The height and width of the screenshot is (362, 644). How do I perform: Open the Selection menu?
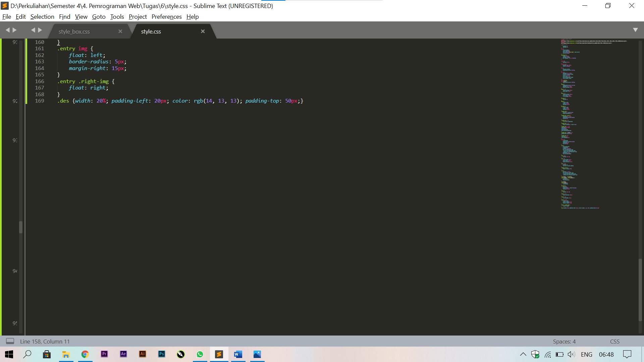[42, 17]
